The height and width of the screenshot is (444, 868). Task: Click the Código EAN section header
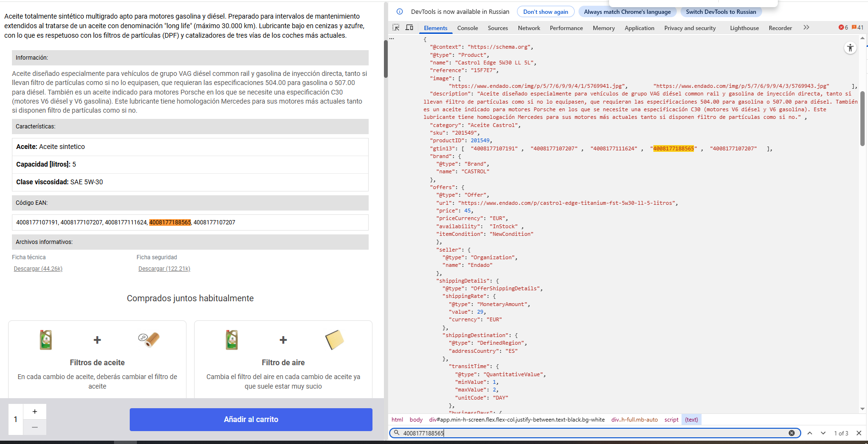pos(190,203)
